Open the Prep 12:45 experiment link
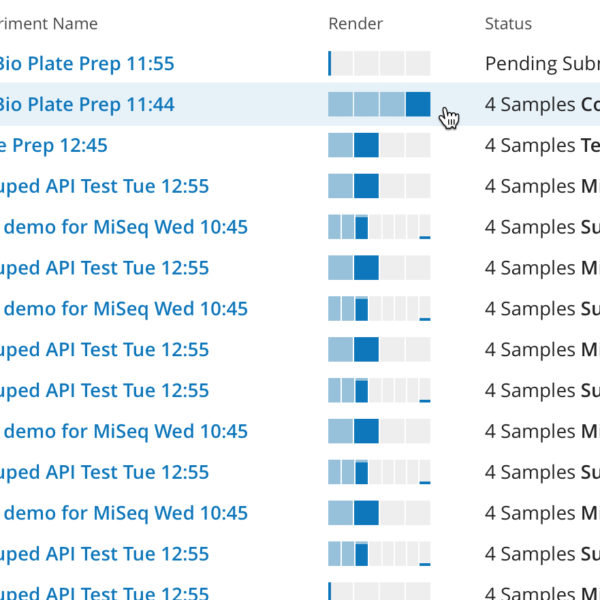Screen dimensions: 600x600 54,146
